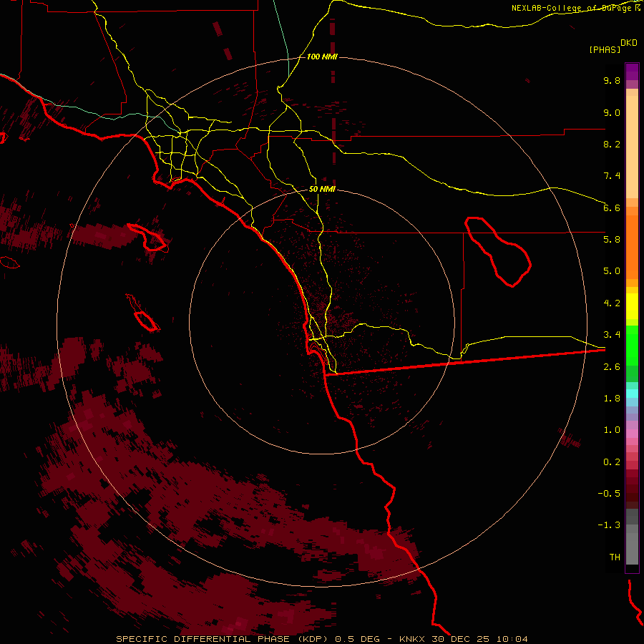Select the 1.0 scale label
The image size is (644, 644).
click(612, 430)
